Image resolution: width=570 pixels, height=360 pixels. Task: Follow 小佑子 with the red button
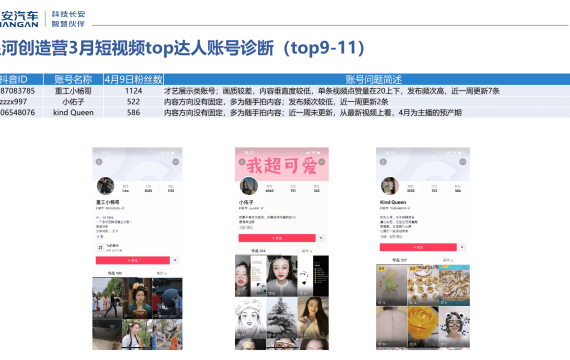point(277,238)
